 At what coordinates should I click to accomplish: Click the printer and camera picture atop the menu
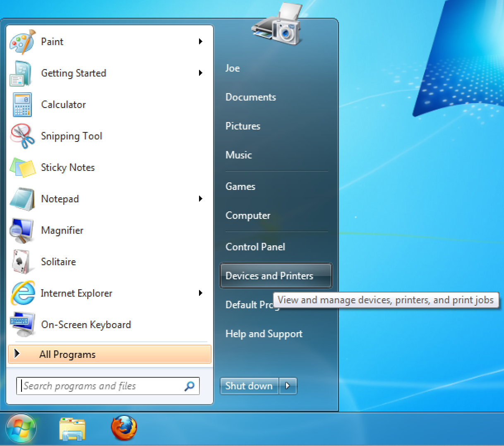[277, 24]
